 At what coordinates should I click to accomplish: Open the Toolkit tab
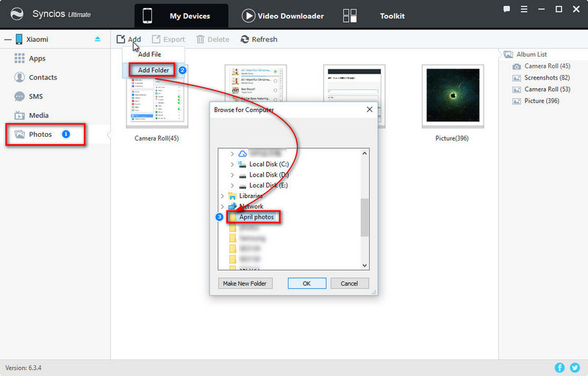pyautogui.click(x=392, y=15)
